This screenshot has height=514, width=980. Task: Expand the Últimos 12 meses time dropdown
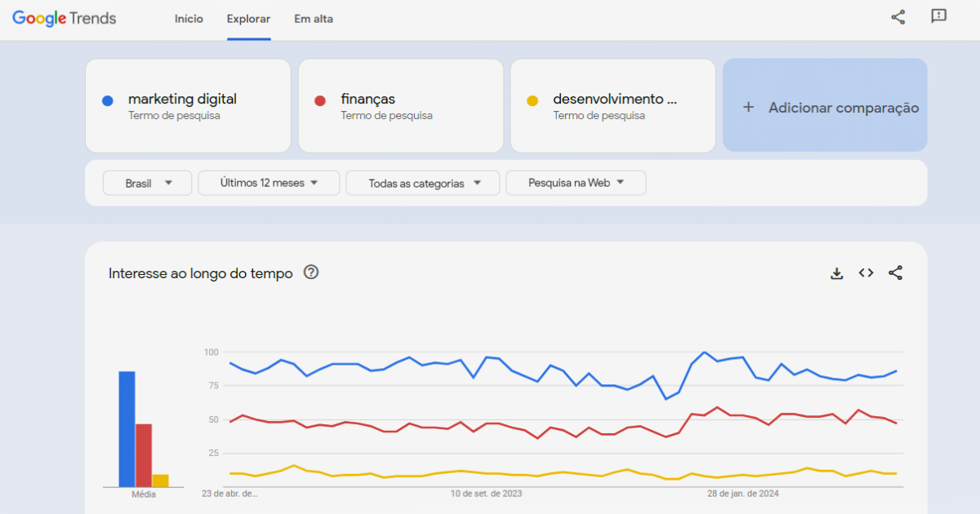pos(268,183)
